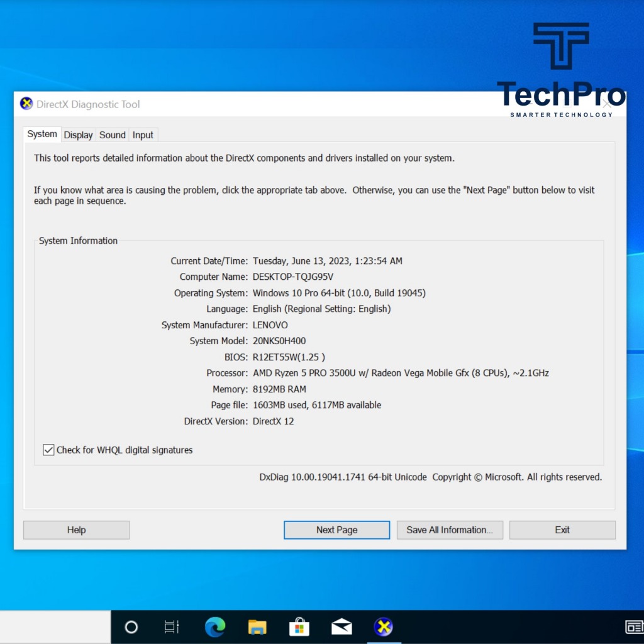Select the System tab
The width and height of the screenshot is (644, 644).
pos(42,134)
